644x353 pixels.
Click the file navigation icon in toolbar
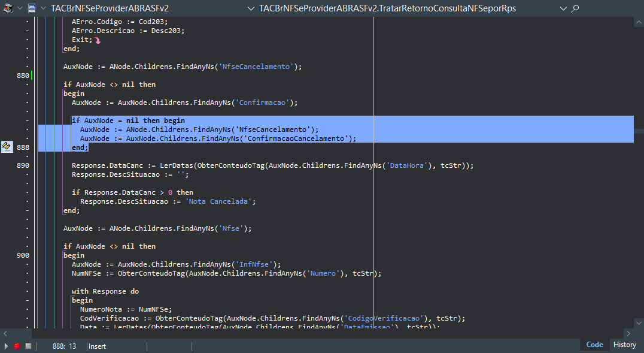coord(32,8)
